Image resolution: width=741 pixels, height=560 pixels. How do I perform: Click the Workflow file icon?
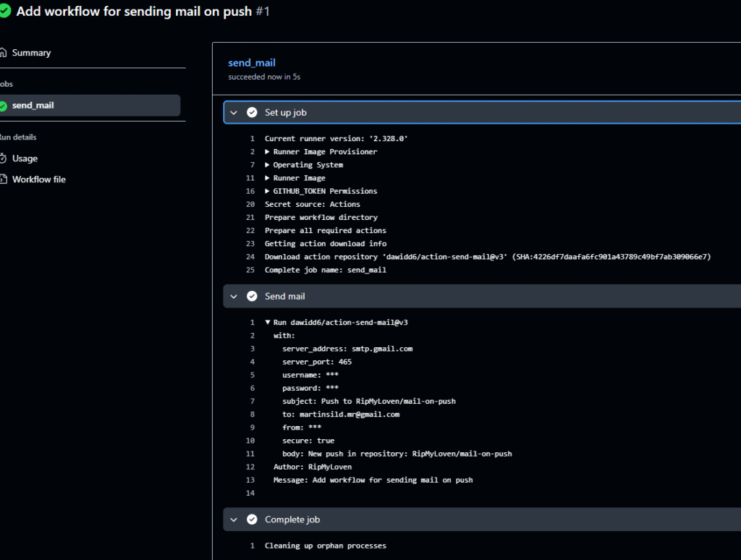click(x=4, y=179)
